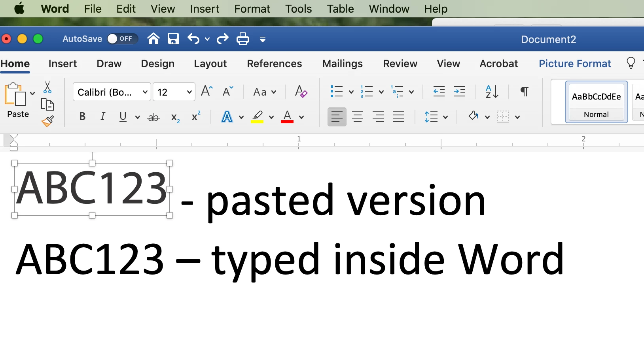Increase font size with large A icon
The height and width of the screenshot is (350, 644).
pyautogui.click(x=207, y=92)
